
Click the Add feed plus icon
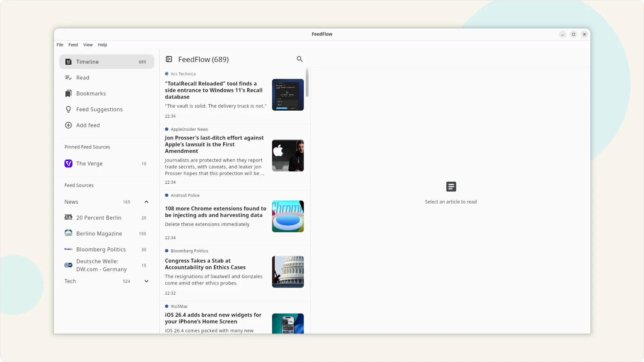[x=68, y=125]
